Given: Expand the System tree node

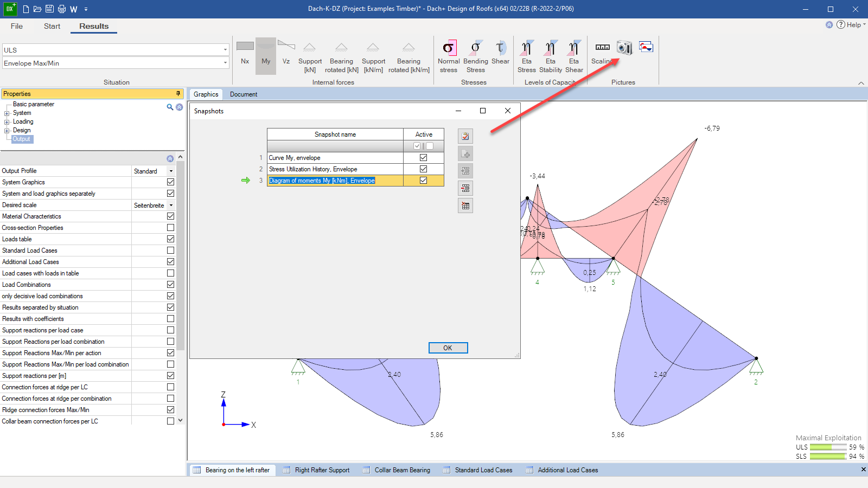Looking at the screenshot, I should 7,113.
